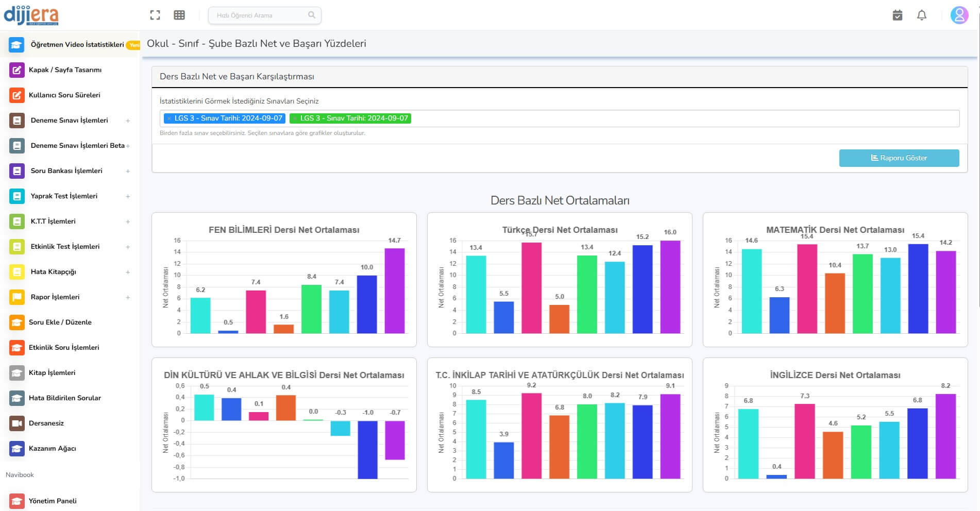Expand the Rapor İşlemleri submenu

tap(128, 297)
